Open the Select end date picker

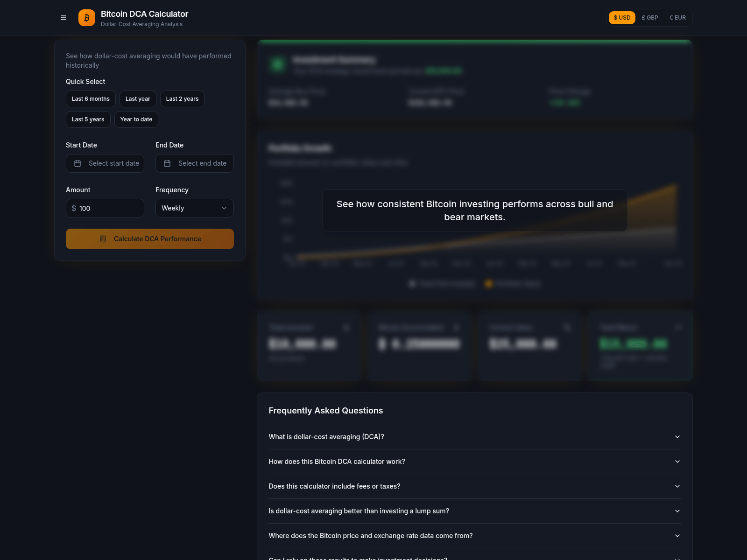coord(195,163)
